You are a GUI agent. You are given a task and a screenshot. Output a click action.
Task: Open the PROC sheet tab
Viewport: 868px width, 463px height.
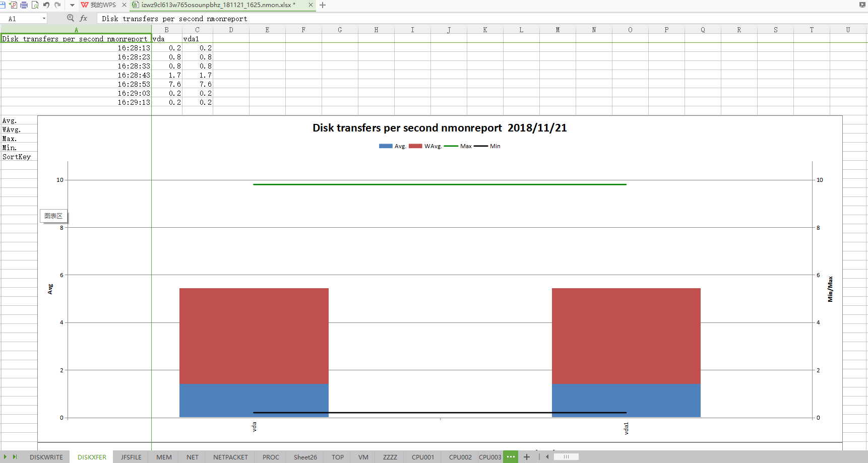[271, 457]
